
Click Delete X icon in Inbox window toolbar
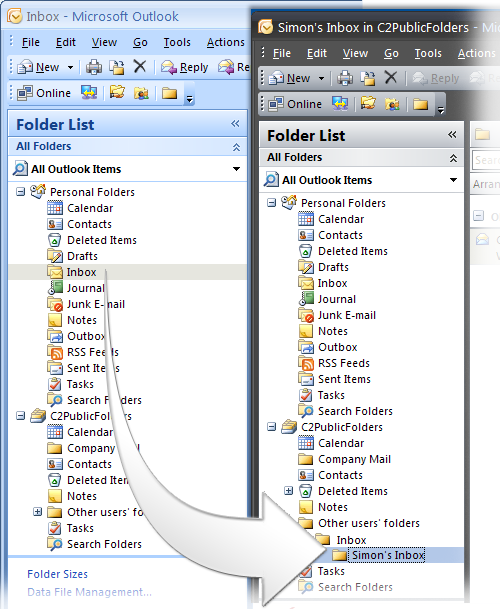click(x=139, y=66)
